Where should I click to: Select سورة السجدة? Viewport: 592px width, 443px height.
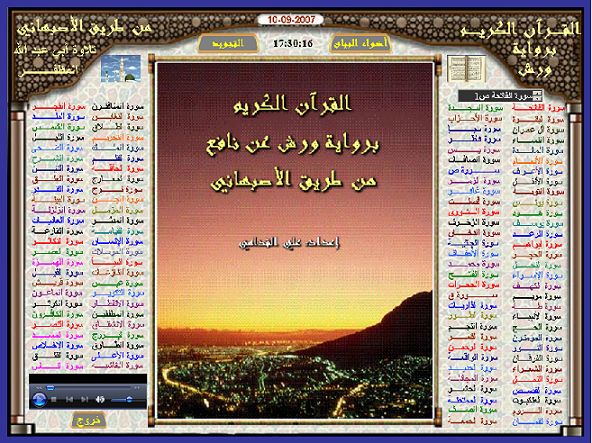click(x=475, y=108)
